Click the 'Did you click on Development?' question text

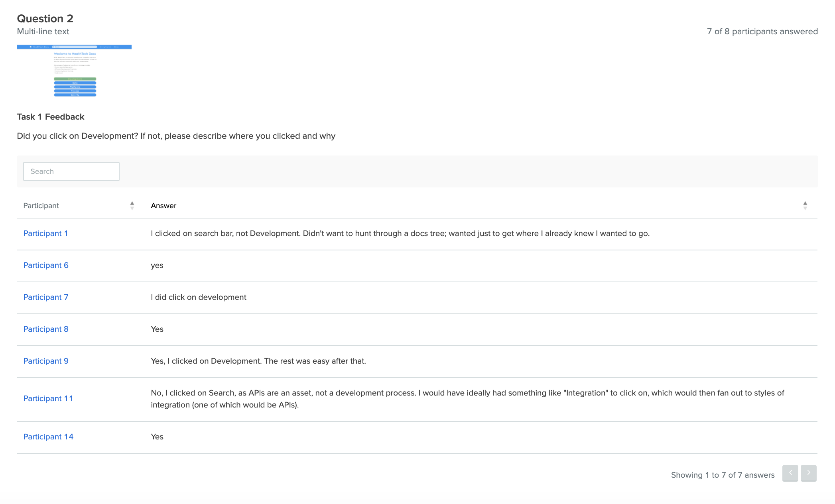(176, 136)
